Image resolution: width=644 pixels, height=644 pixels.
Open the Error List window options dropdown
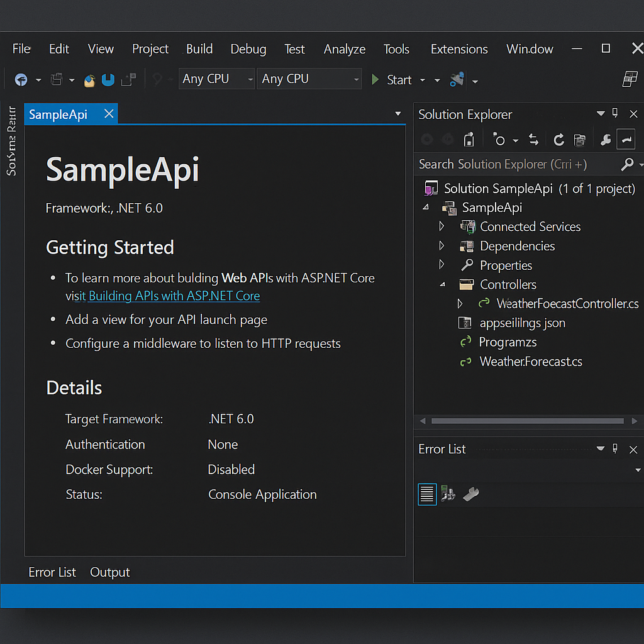(601, 448)
